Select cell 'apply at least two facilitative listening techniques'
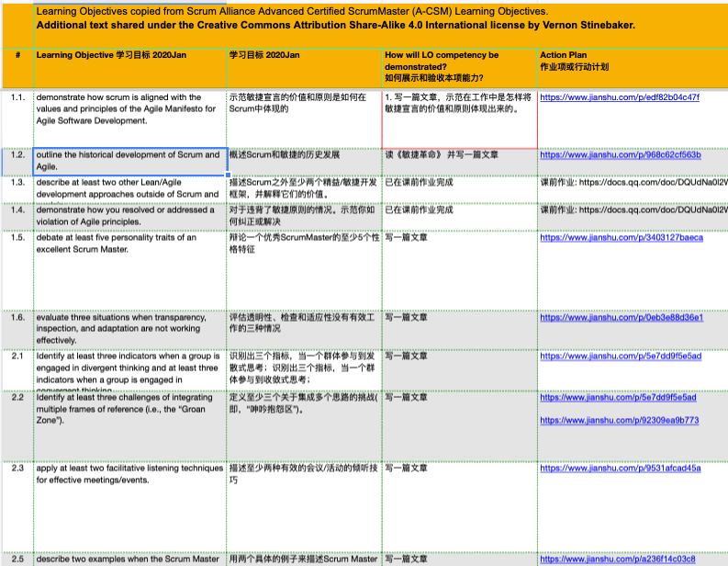Viewport: 728px width, 566px height. point(130,507)
